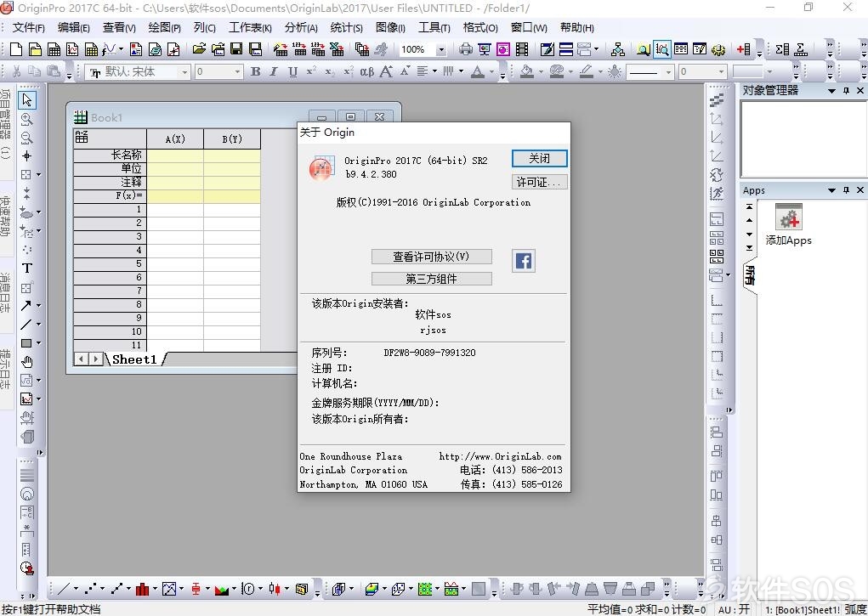
Task: Click the 关闭 button in About dialog
Action: click(x=539, y=159)
